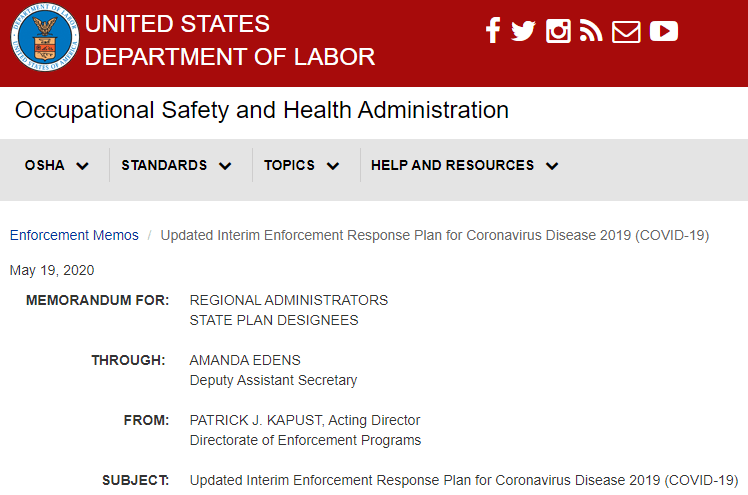This screenshot has height=495, width=748.
Task: Select the OSHA navigation menu label
Action: click(x=44, y=165)
